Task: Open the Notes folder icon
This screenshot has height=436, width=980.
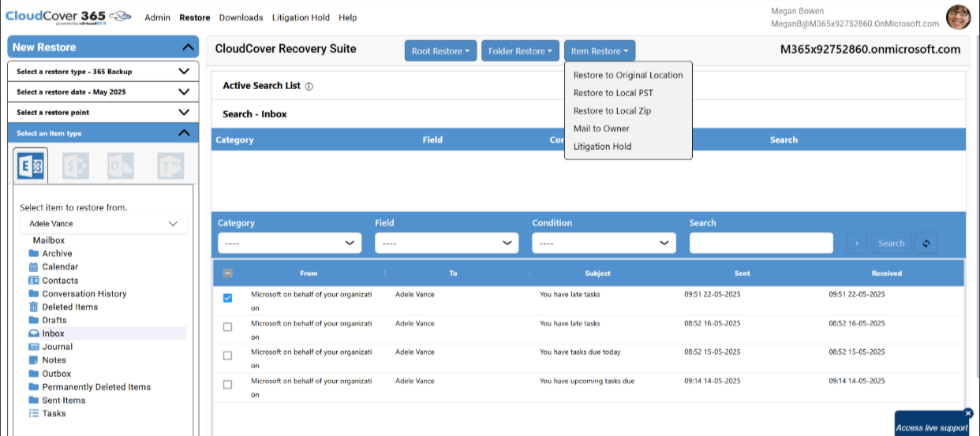Action: click(34, 360)
